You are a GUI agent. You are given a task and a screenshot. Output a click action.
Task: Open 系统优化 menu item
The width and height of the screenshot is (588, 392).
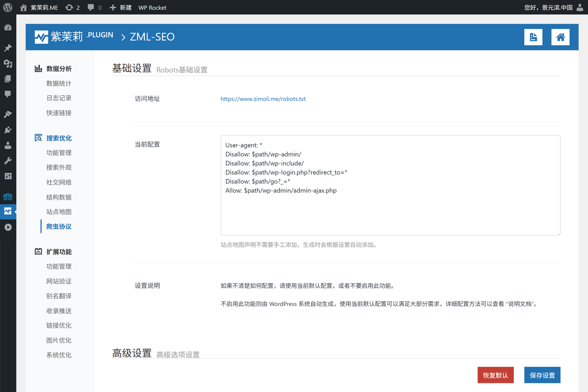(59, 355)
